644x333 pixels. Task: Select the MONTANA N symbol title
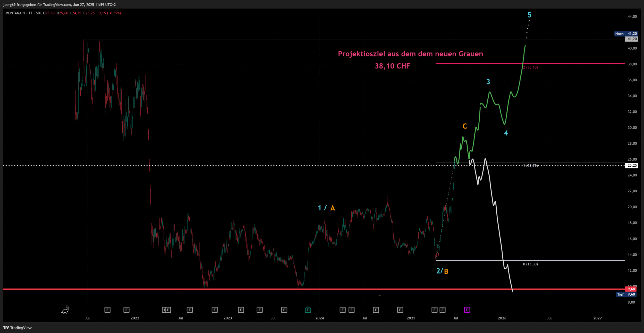[15, 13]
